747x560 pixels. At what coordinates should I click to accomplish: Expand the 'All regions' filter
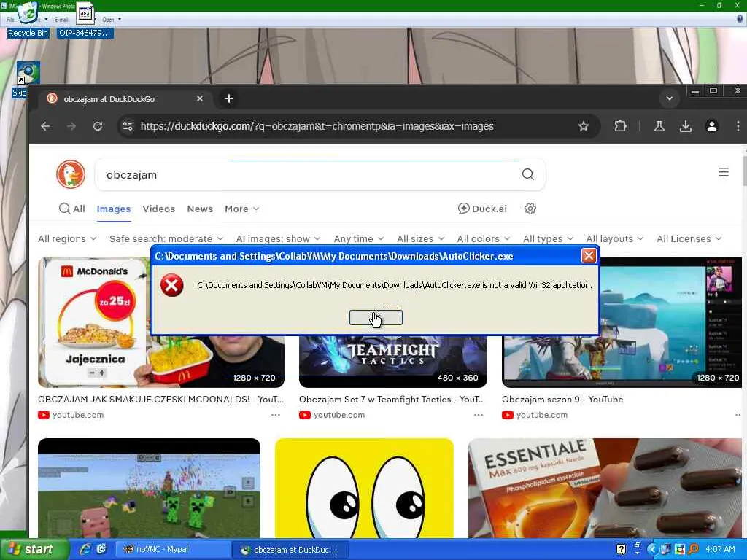coord(67,238)
